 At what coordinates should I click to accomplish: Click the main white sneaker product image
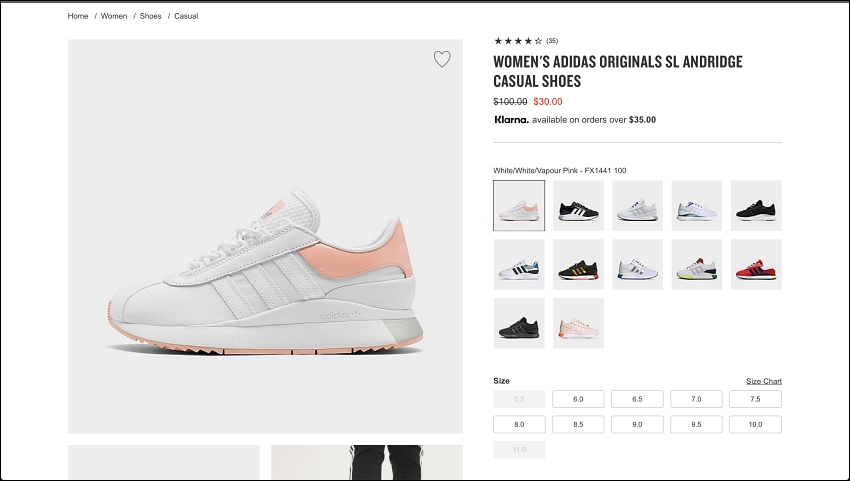pyautogui.click(x=265, y=236)
